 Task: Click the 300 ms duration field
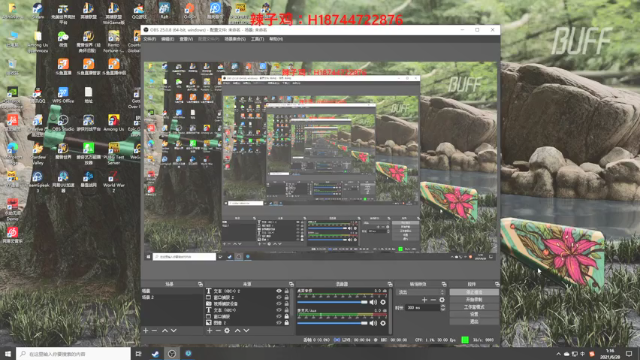point(423,308)
